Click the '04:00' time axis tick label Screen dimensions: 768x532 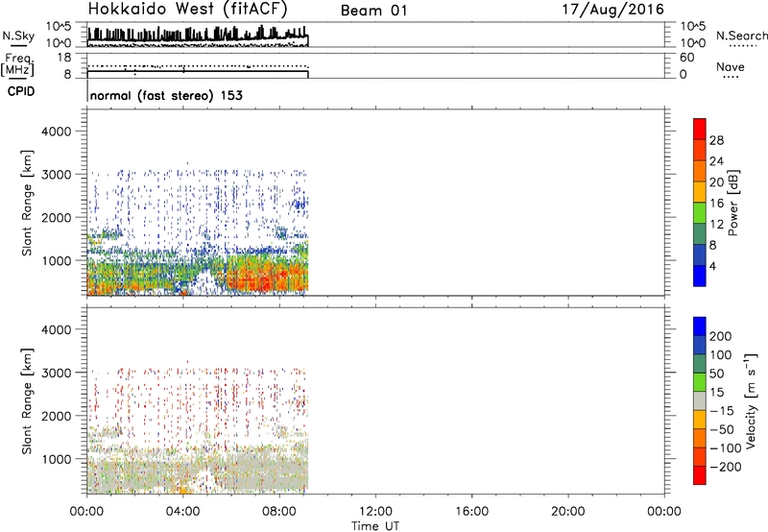tap(182, 512)
